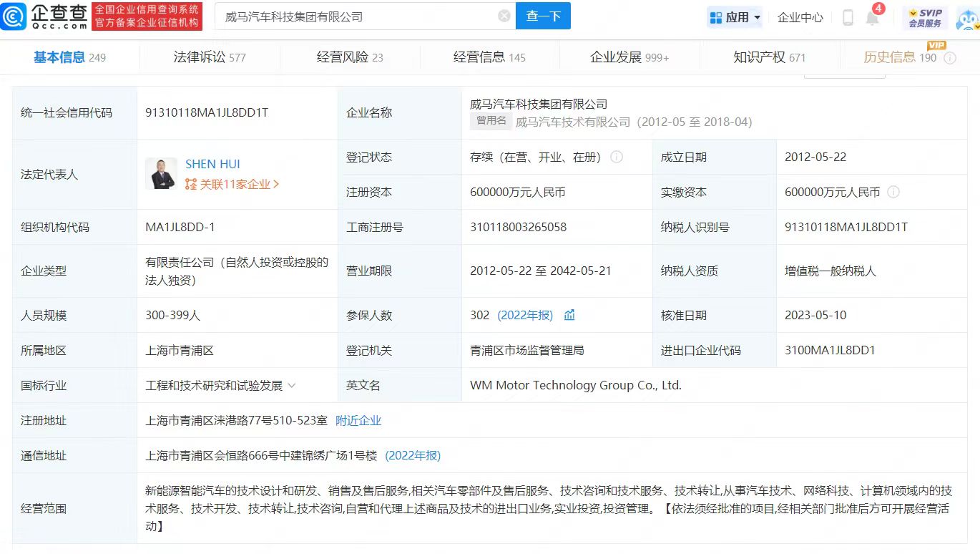This screenshot has width=980, height=554.
Task: Click 进出口企业代码 value 3100MA1JL8DD1
Action: pyautogui.click(x=830, y=350)
